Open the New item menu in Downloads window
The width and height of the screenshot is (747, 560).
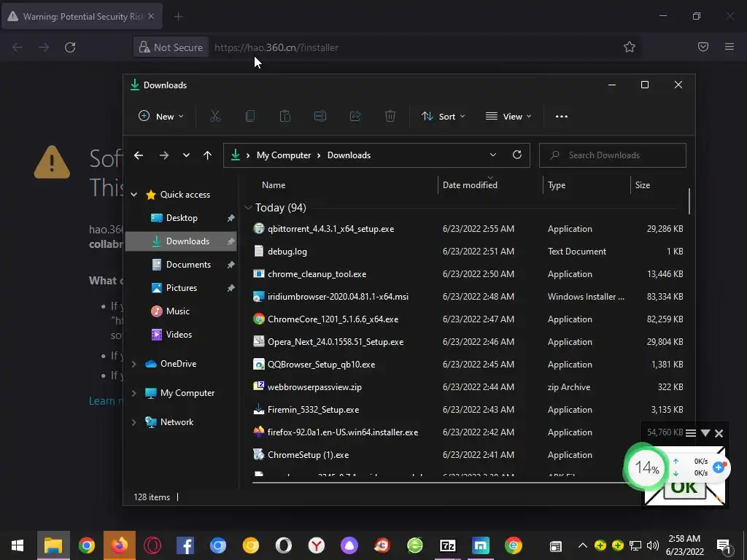click(x=160, y=116)
